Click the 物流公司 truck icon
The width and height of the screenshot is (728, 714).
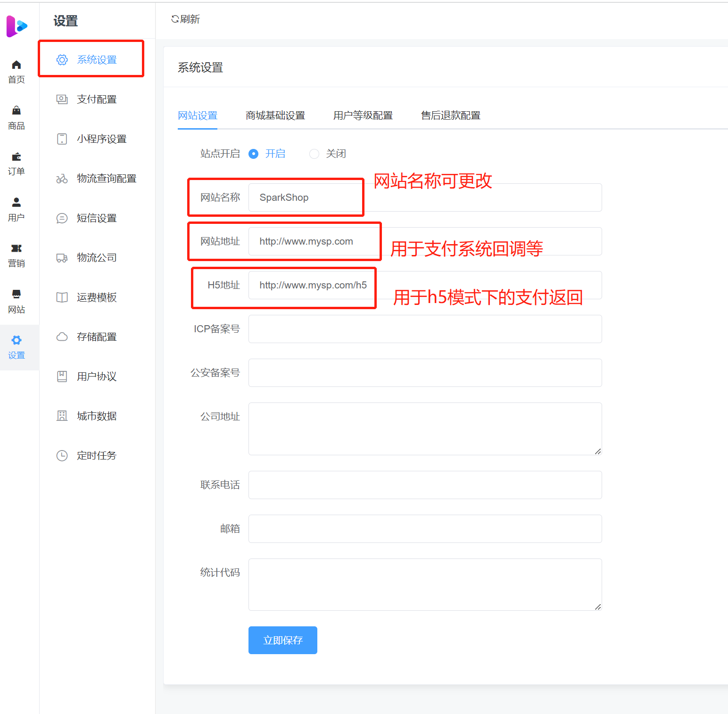(x=62, y=258)
